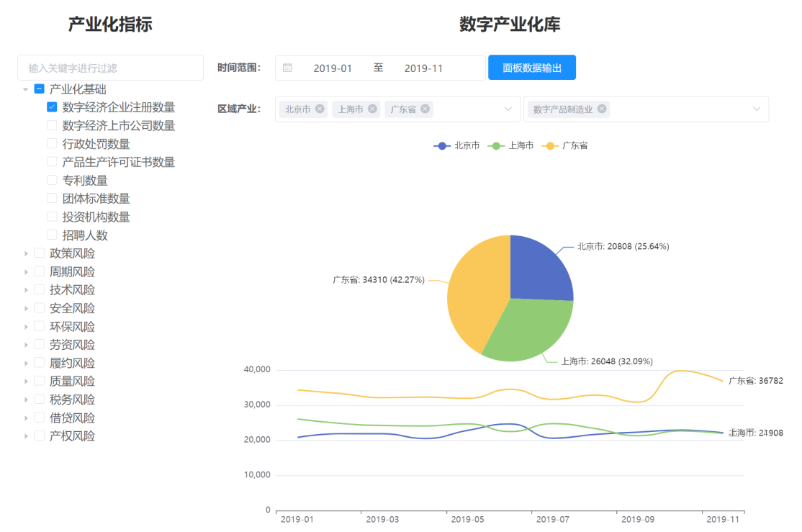Remove the 上海市 tag via its x icon
Viewport: 802px width, 532px height.
372,109
